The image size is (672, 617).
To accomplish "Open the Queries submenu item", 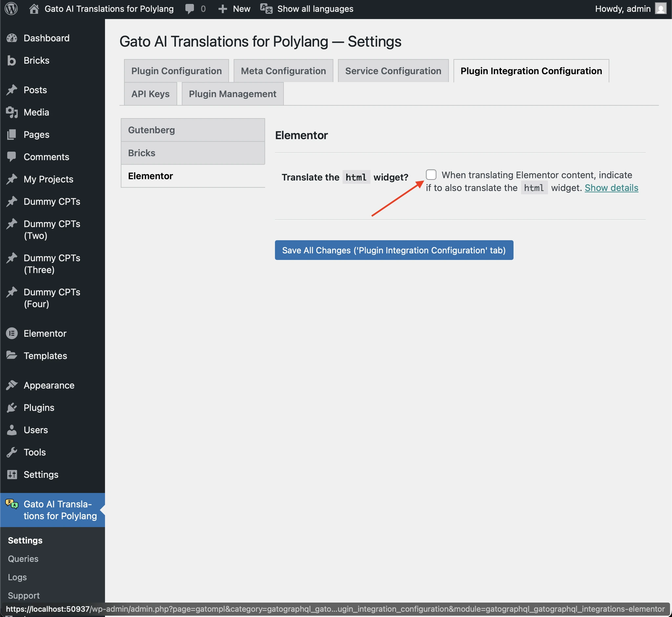I will 23,559.
